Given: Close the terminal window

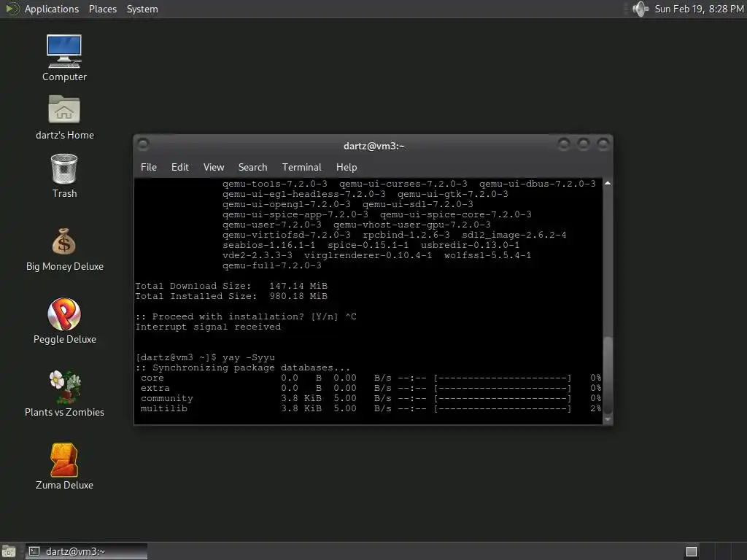Looking at the screenshot, I should [603, 144].
